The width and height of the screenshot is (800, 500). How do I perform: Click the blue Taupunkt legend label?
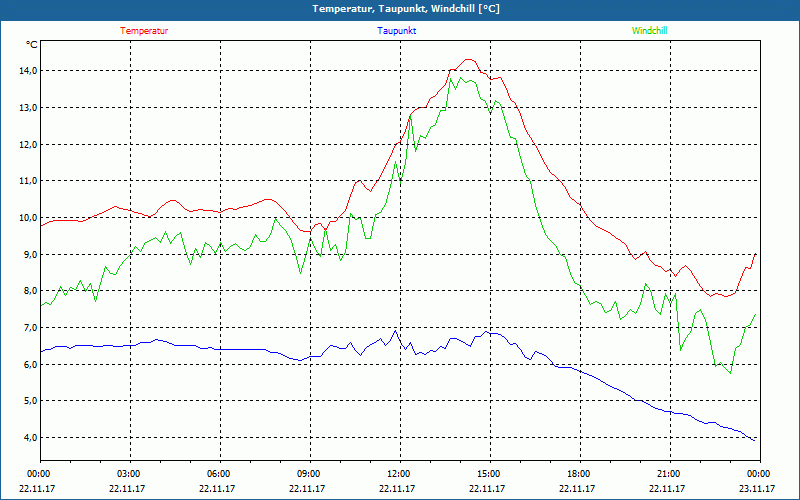tap(396, 31)
